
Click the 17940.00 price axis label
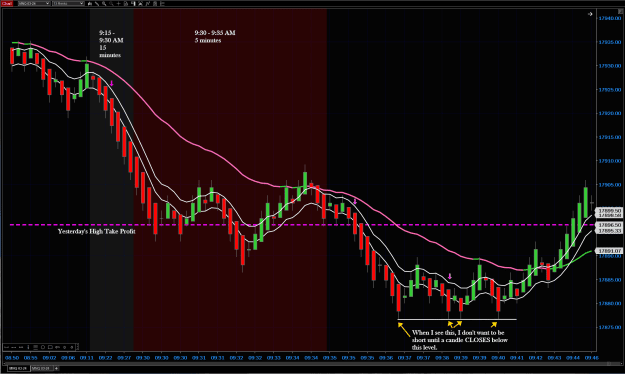coord(610,18)
